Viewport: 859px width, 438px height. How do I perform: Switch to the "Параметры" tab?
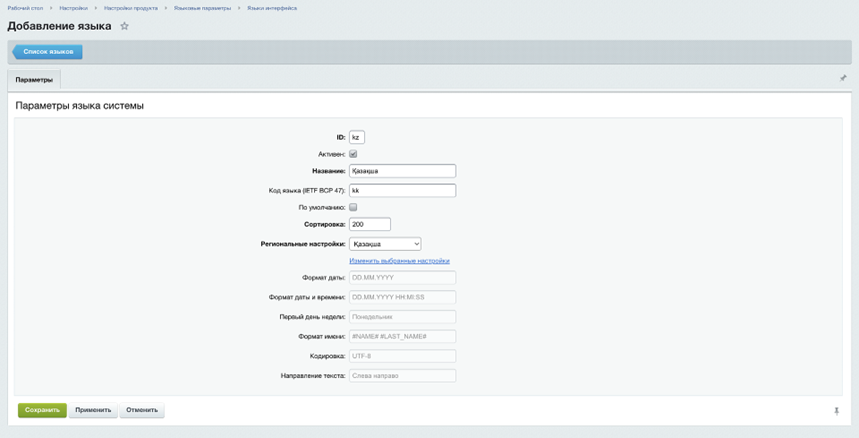pos(34,79)
